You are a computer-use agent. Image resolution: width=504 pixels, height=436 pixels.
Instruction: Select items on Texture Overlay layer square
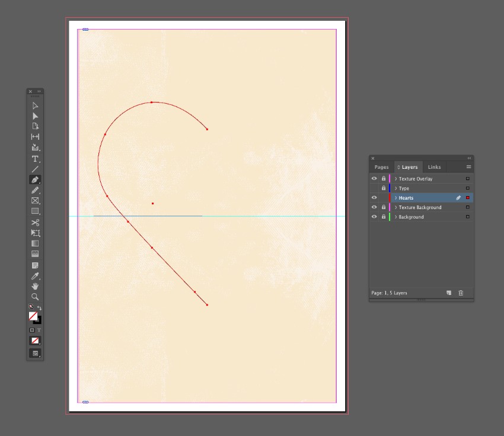click(x=468, y=178)
